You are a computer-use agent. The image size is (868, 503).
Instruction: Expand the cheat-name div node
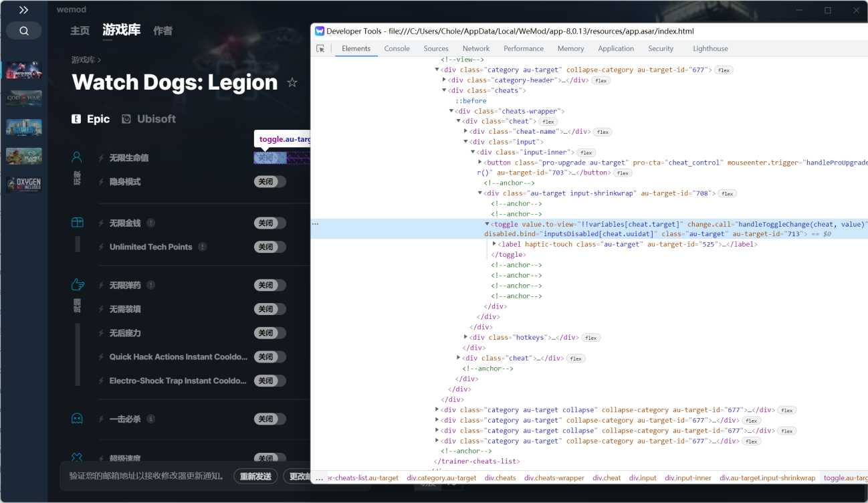(466, 131)
